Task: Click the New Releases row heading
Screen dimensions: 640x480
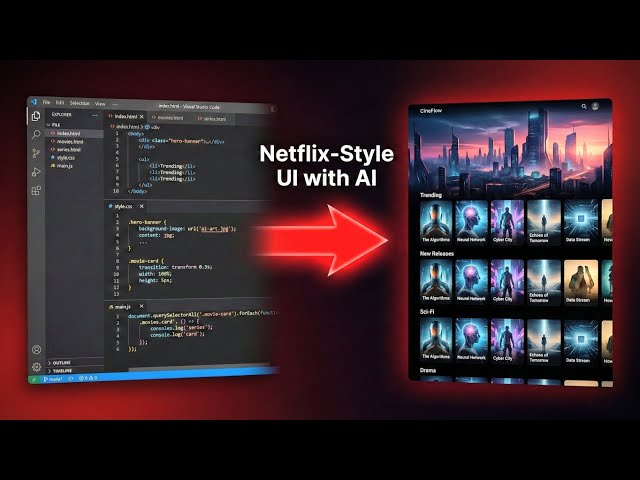Action: pos(437,253)
